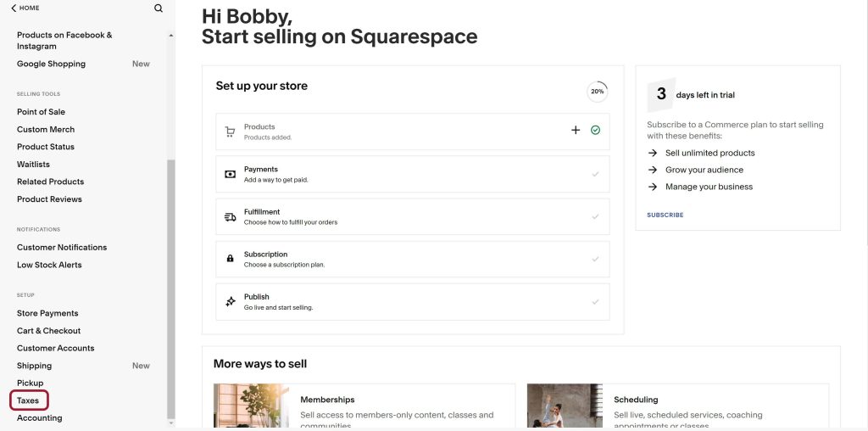This screenshot has height=431, width=868.
Task: Click gray checkmark on Publish row
Action: click(x=596, y=302)
